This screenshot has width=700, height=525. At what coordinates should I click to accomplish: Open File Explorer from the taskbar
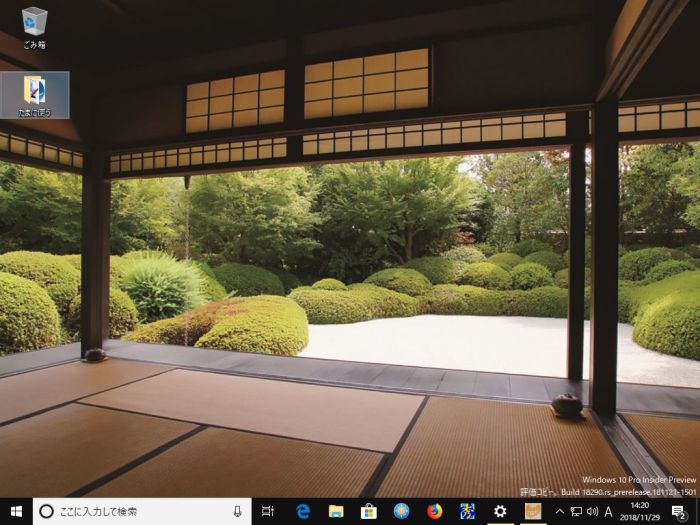335,511
